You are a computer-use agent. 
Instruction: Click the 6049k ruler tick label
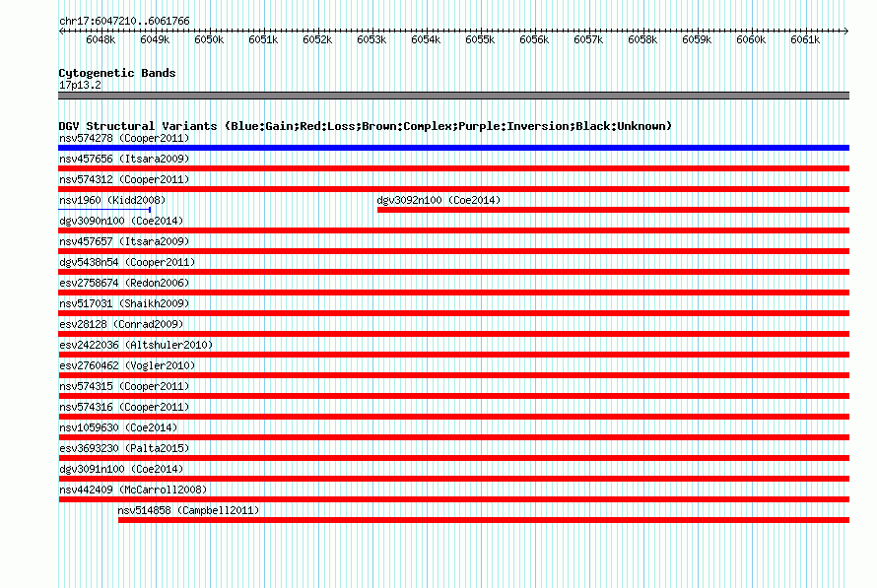click(155, 39)
